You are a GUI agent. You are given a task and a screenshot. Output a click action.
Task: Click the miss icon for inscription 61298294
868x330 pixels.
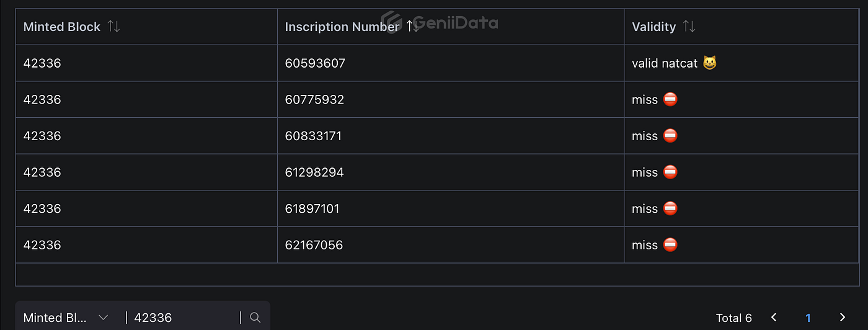click(670, 172)
